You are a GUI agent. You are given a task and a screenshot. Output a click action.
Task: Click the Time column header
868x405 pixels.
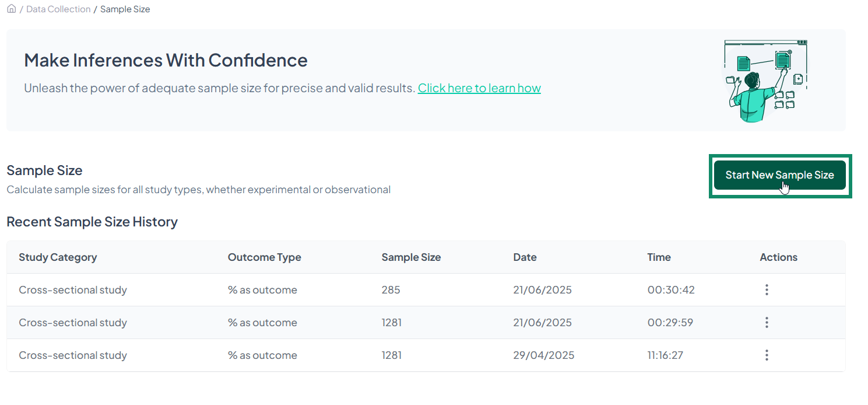[659, 257]
